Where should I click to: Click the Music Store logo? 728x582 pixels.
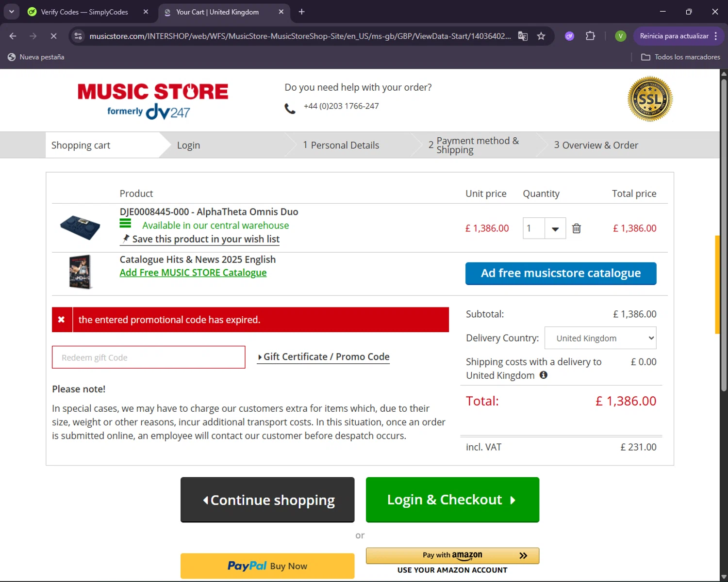point(153,101)
